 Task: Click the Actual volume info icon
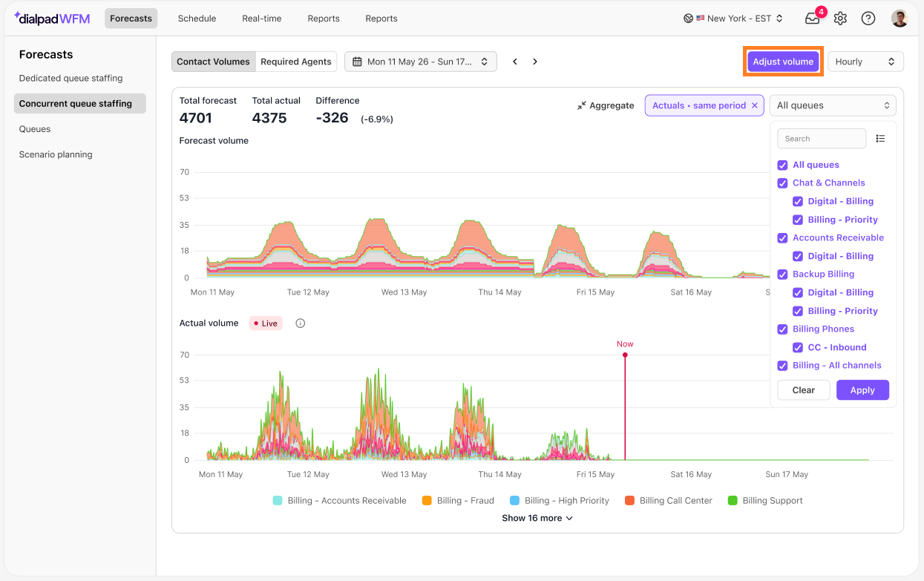tap(301, 324)
